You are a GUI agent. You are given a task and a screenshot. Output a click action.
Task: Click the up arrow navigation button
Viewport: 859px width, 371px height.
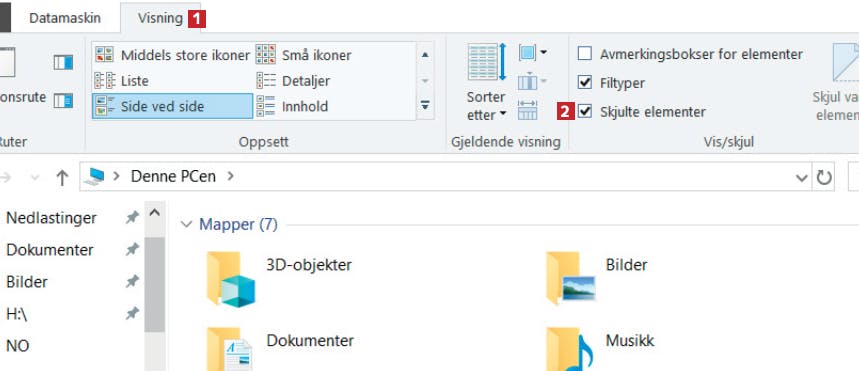(62, 177)
